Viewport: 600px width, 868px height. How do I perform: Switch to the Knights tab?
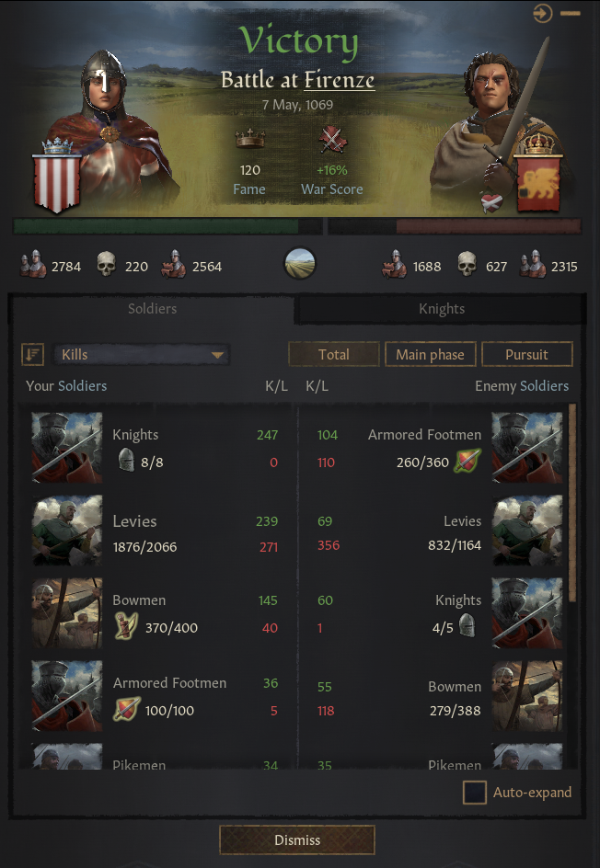[x=441, y=309]
